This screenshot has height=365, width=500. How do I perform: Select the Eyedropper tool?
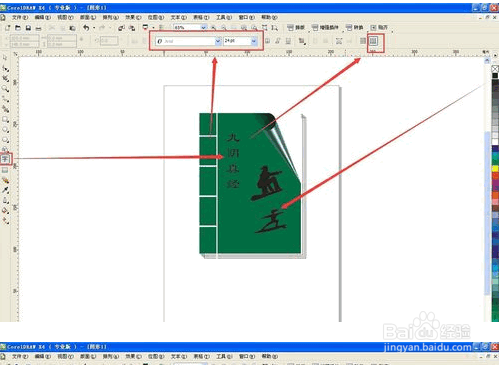pyautogui.click(x=5, y=190)
